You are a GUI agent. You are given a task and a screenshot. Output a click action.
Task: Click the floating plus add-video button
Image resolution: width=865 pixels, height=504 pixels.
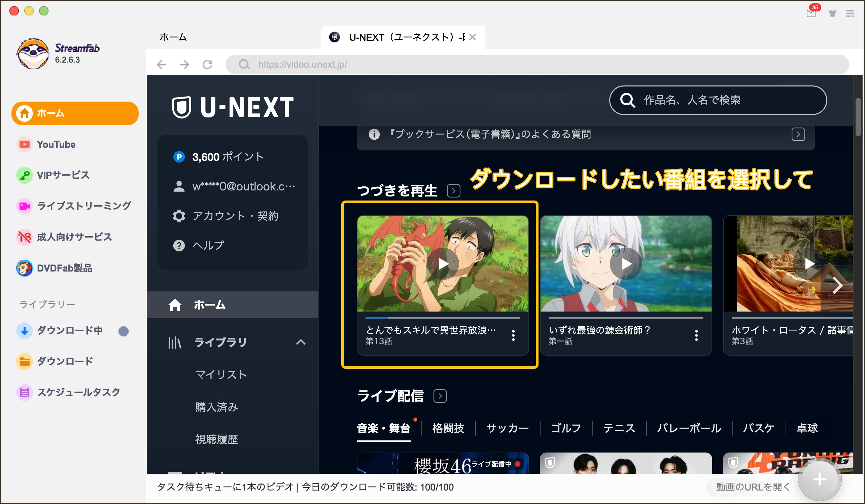pyautogui.click(x=819, y=479)
